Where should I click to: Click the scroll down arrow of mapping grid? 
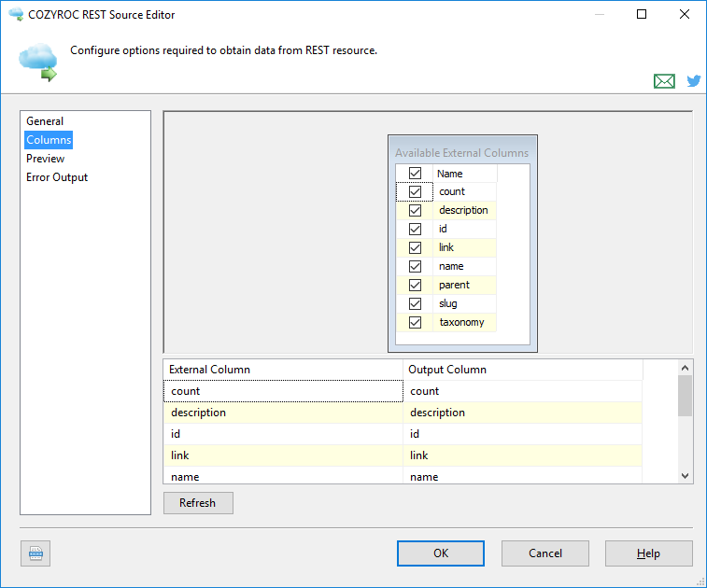[685, 476]
